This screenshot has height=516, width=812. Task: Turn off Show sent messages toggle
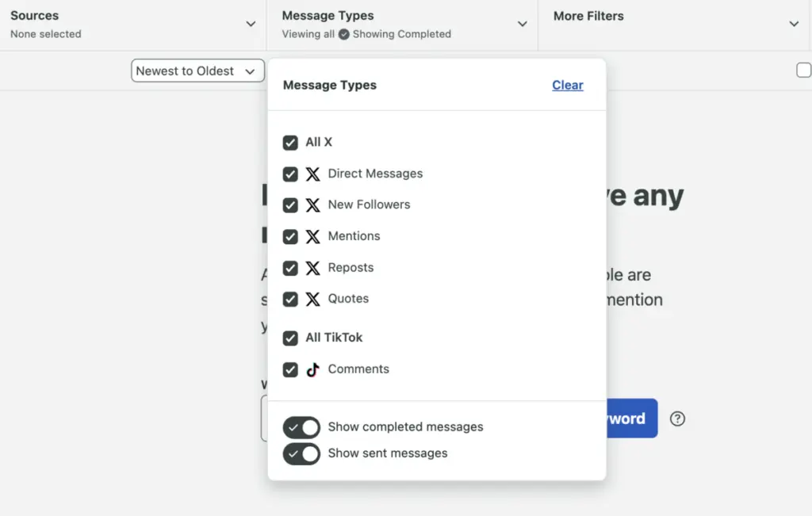301,453
